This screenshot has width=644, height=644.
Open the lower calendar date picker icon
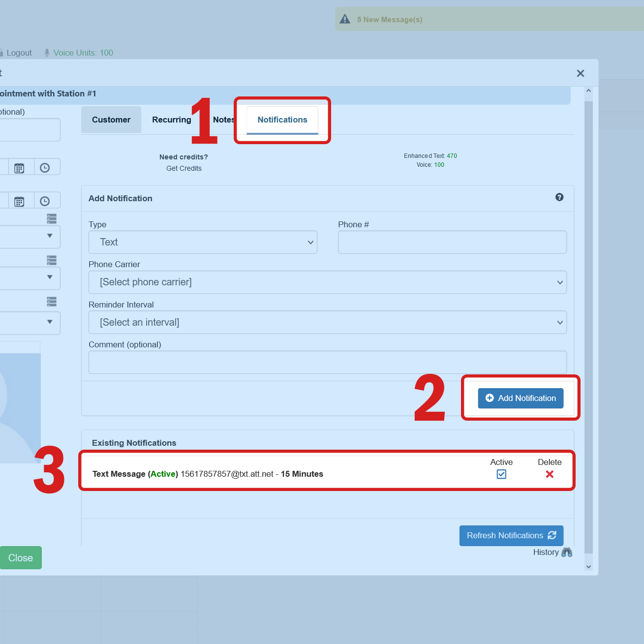[x=19, y=201]
